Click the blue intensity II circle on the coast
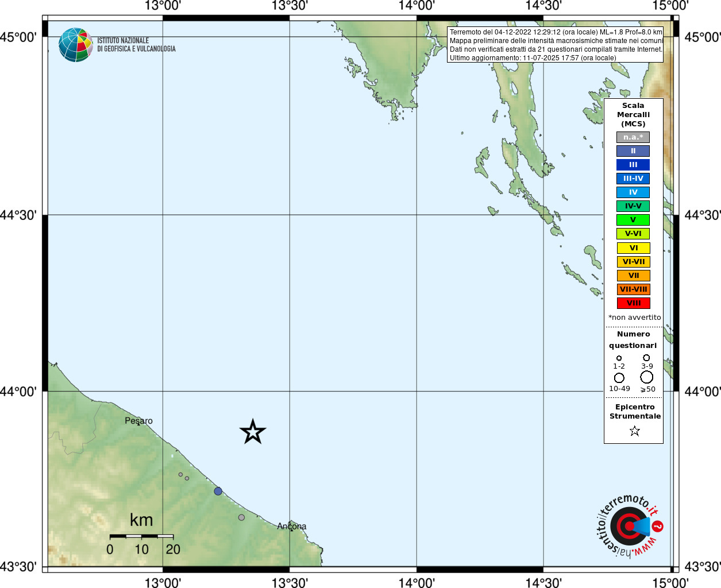The image size is (721, 588). [x=218, y=491]
